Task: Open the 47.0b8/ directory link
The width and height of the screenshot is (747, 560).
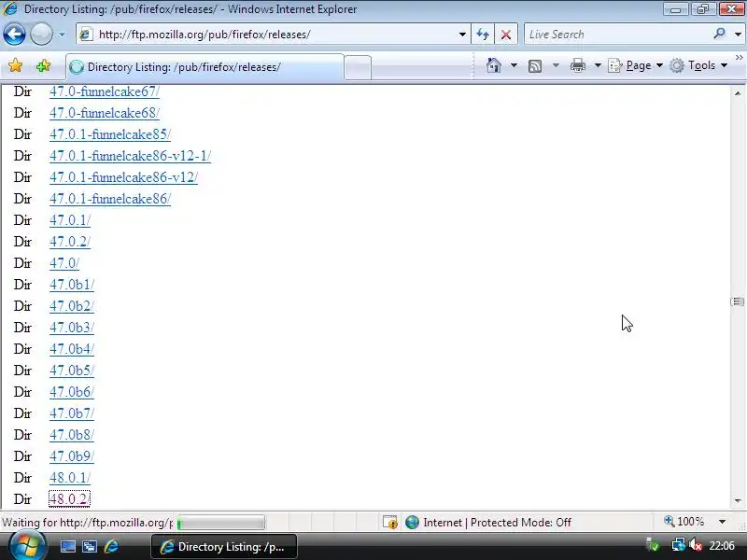Action: 72,434
